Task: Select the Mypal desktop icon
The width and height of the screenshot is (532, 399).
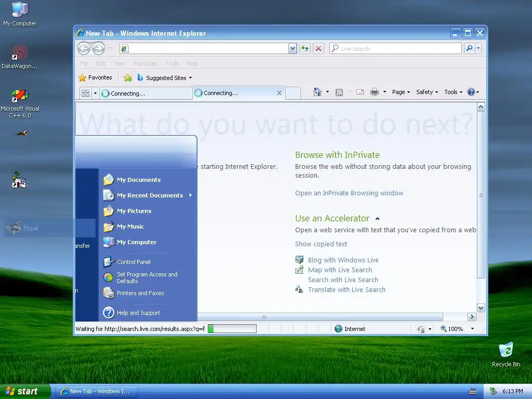Action: (22, 228)
